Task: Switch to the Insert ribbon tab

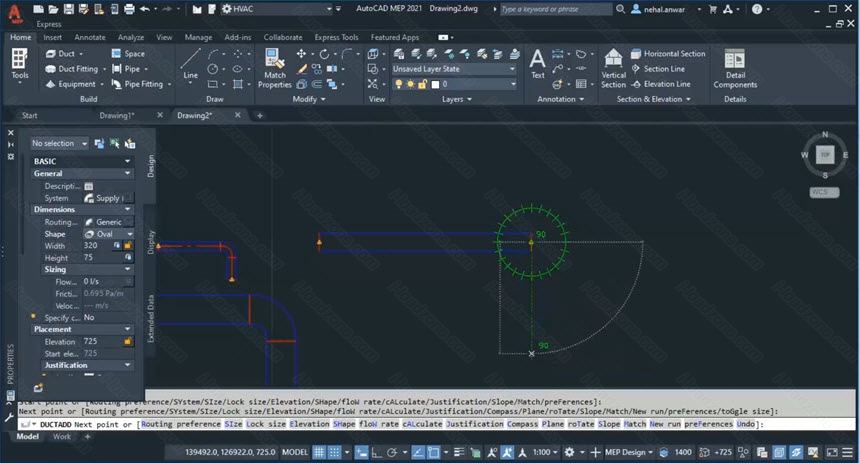Action: [53, 37]
